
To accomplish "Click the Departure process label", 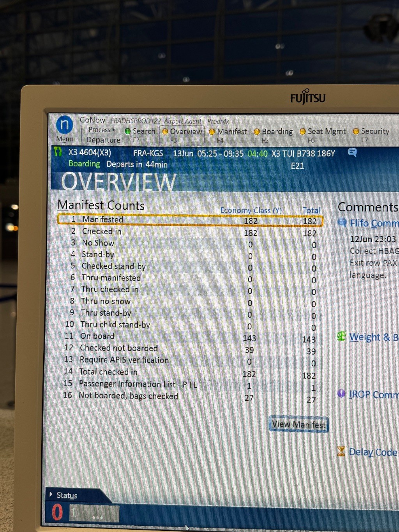I will [103, 140].
